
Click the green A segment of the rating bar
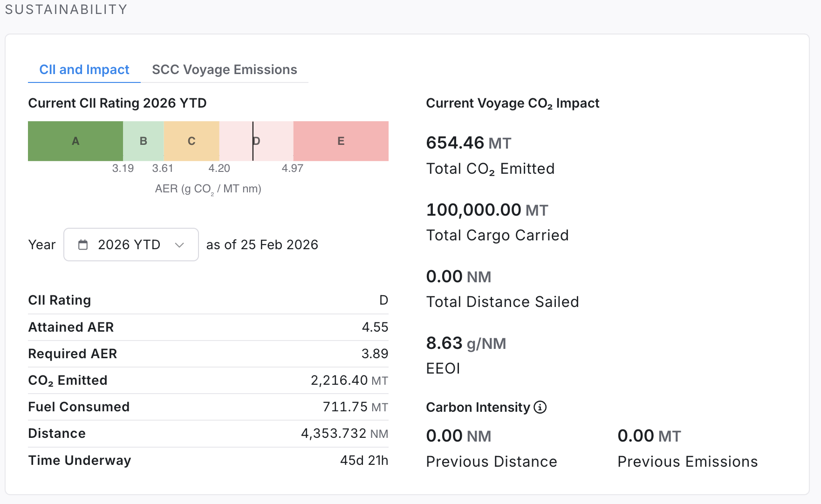[75, 141]
